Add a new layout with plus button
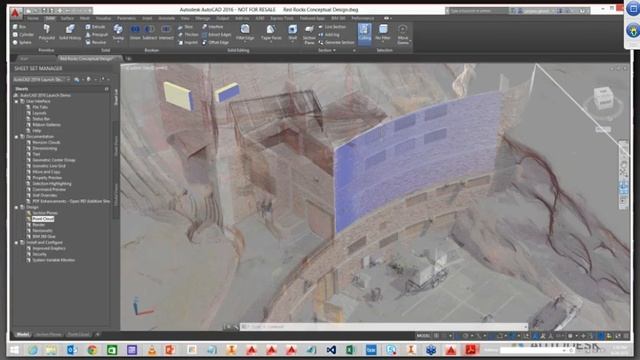Screen dimensions: 640x360 [x=97, y=335]
